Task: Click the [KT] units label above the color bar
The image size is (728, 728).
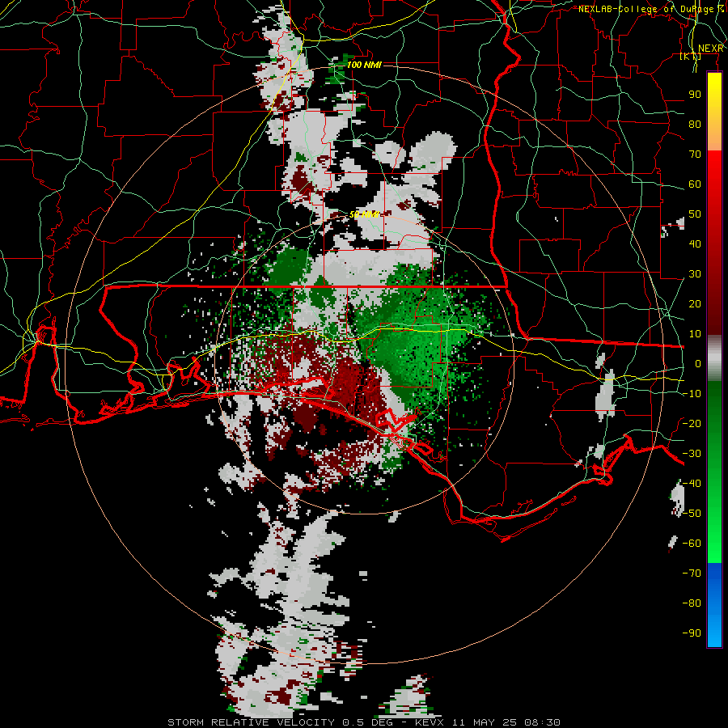Action: click(691, 56)
